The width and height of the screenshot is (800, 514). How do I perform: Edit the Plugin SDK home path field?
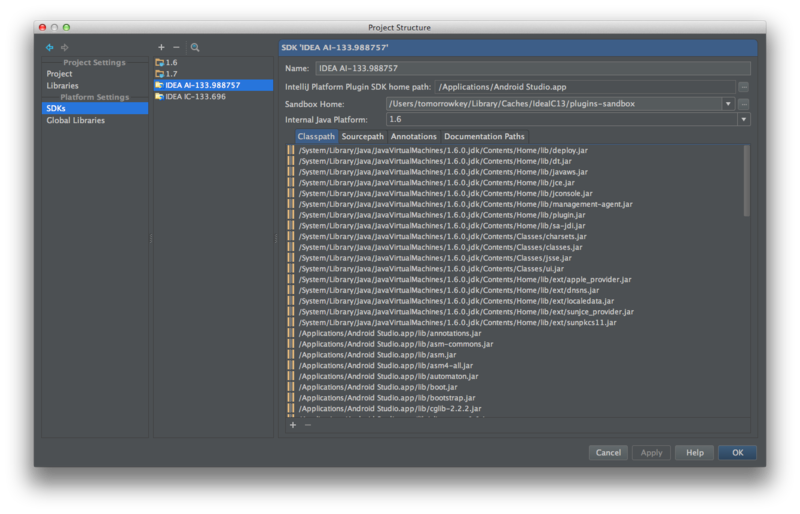[585, 87]
